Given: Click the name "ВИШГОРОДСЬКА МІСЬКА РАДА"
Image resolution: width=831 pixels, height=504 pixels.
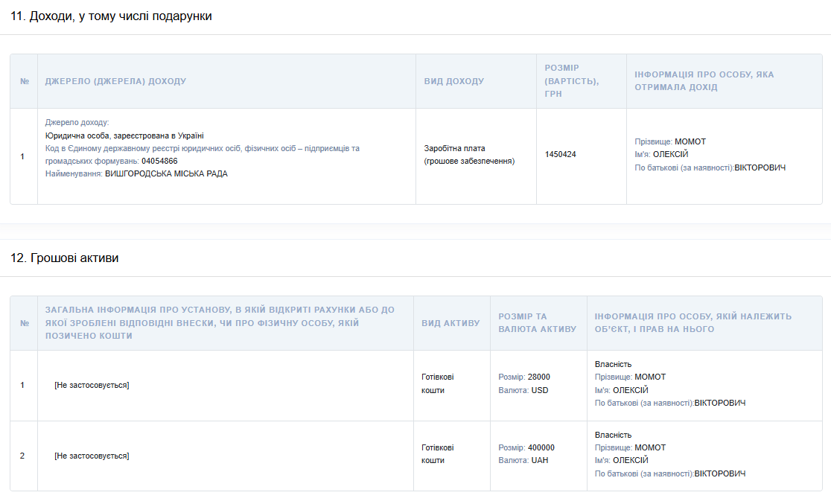Looking at the screenshot, I should pyautogui.click(x=166, y=173).
